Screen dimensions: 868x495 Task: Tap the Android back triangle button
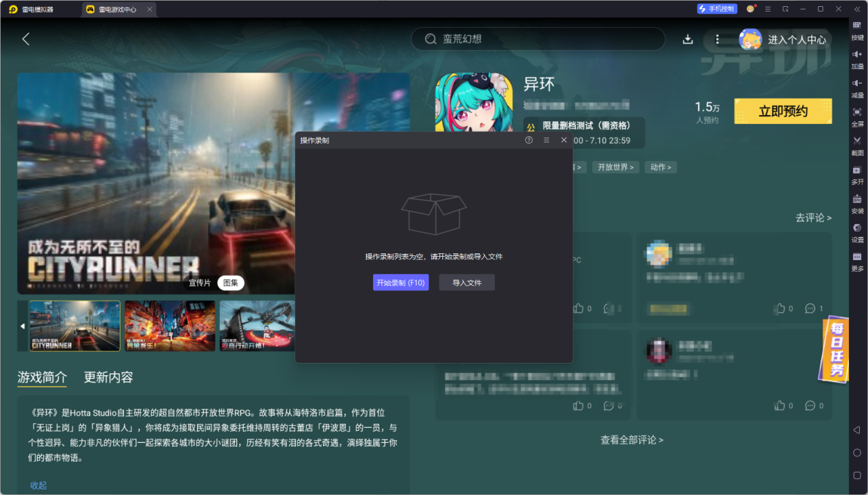click(856, 430)
